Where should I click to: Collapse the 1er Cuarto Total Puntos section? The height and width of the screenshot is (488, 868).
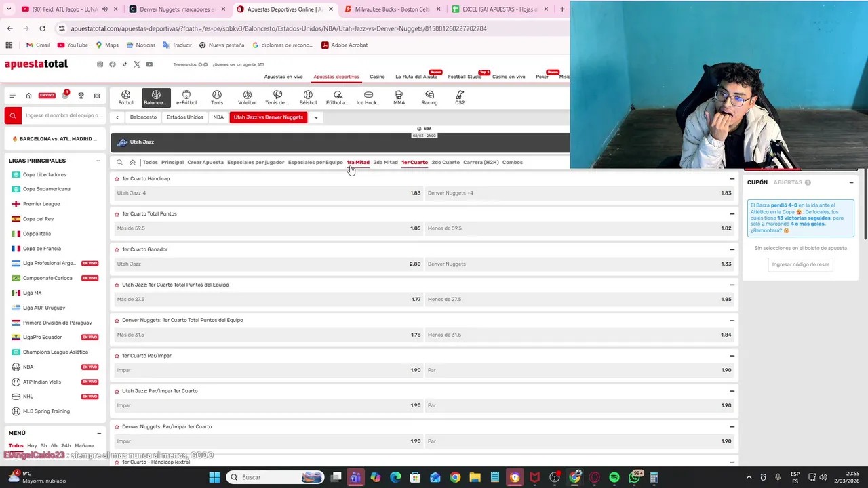732,214
